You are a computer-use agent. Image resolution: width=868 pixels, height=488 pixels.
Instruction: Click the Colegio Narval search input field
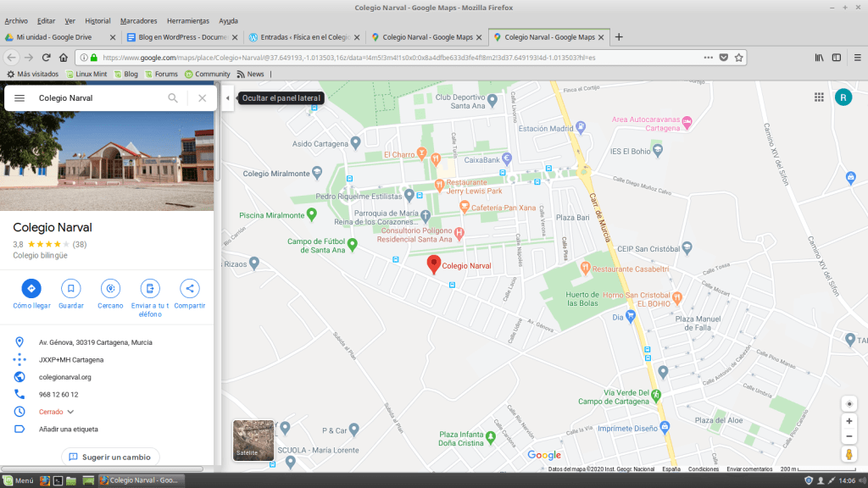point(97,98)
